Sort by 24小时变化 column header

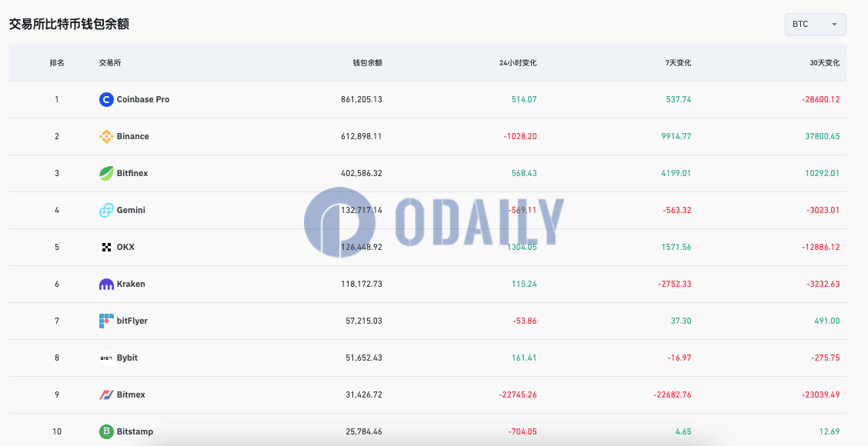[518, 63]
